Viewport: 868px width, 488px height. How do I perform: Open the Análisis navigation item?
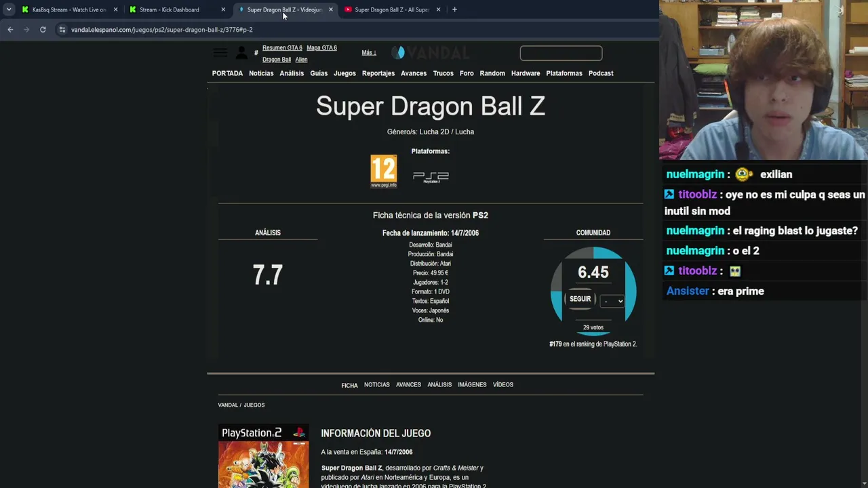292,73
